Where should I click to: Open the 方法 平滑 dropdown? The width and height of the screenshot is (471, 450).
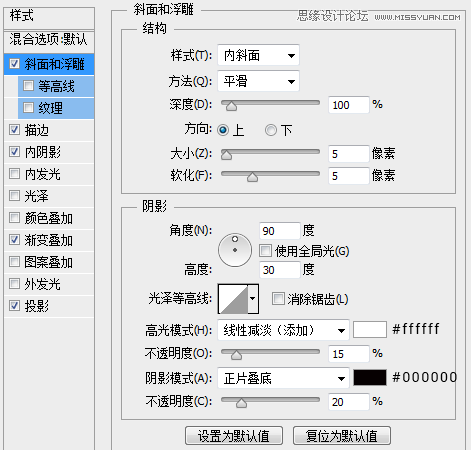click(258, 81)
